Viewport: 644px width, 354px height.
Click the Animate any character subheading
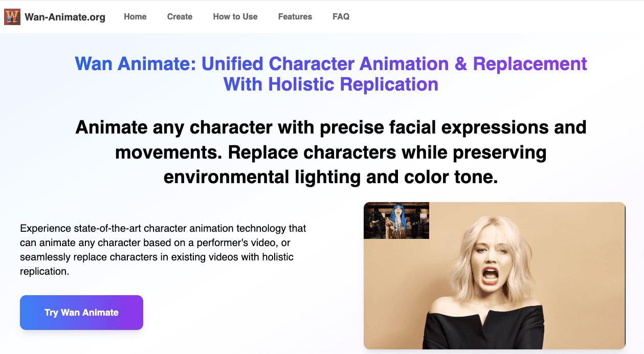(330, 152)
